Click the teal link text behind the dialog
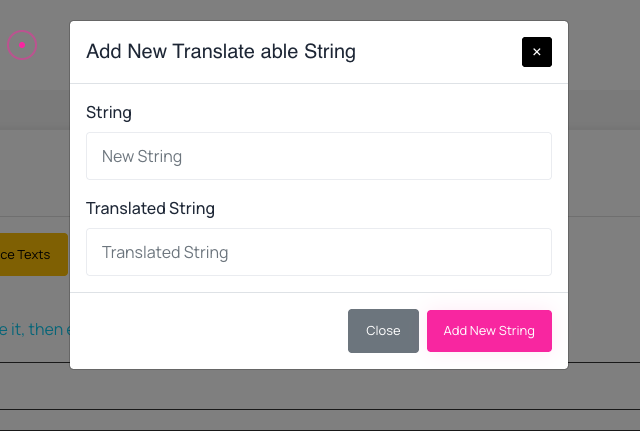The image size is (640, 431). pyautogui.click(x=35, y=329)
